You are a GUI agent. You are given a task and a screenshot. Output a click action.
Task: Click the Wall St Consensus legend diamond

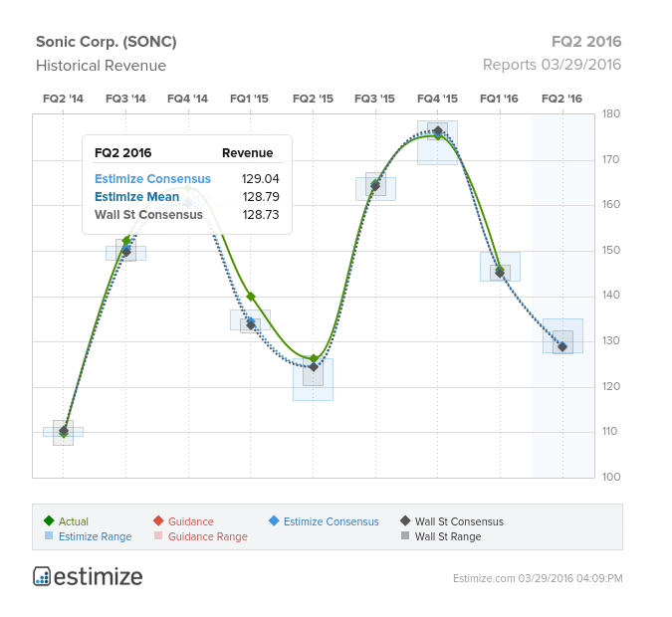pyautogui.click(x=405, y=520)
